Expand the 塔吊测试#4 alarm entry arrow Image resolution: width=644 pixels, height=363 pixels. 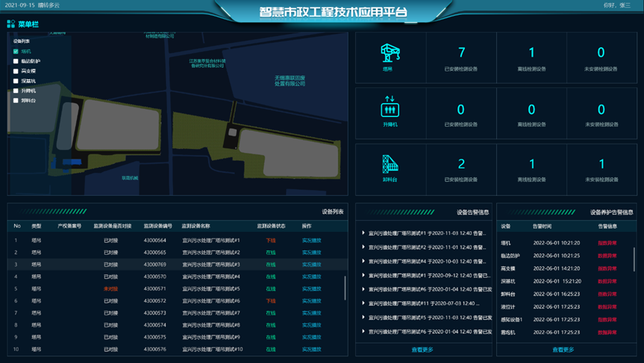coord(363,261)
